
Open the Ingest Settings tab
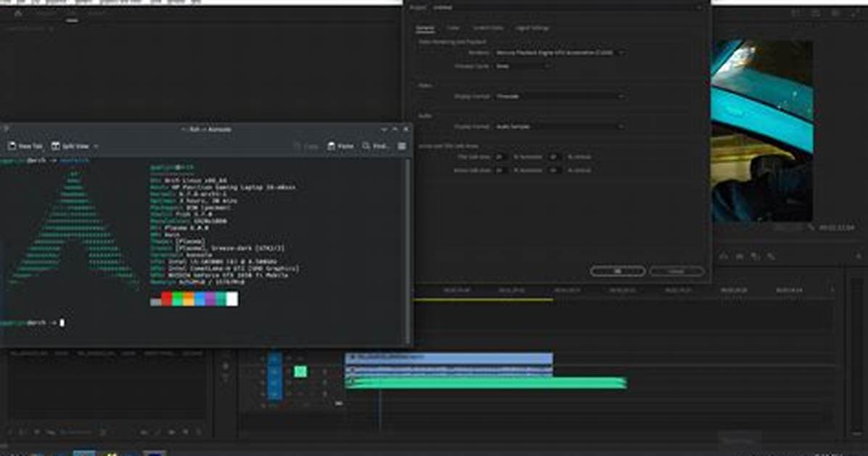click(x=532, y=28)
